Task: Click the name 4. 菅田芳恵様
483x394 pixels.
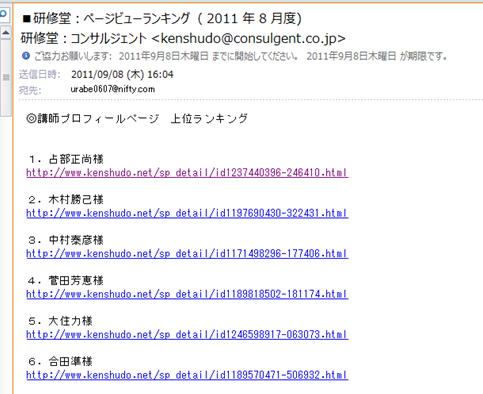Action: coord(66,280)
